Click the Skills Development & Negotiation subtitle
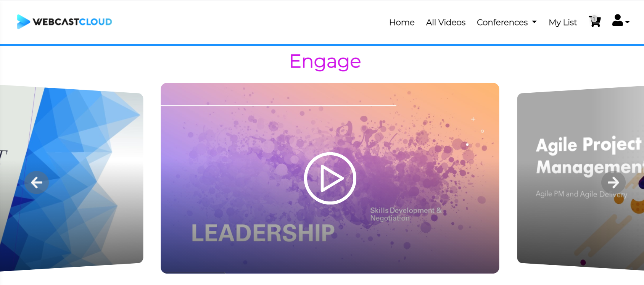 click(406, 214)
